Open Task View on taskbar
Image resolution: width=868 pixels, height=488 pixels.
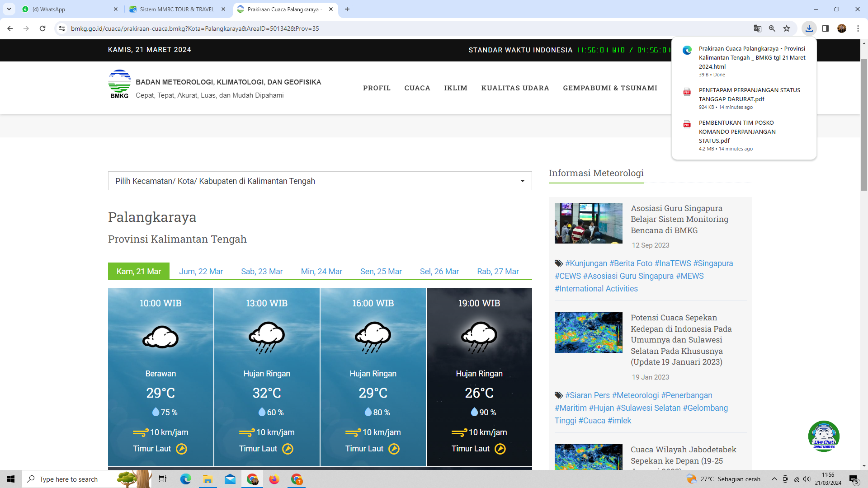coord(163,479)
